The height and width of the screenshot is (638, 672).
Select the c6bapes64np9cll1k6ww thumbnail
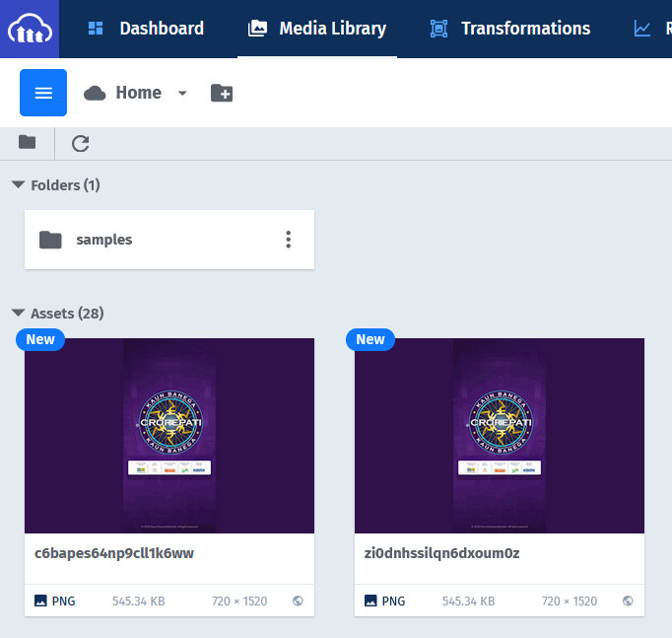(x=169, y=436)
